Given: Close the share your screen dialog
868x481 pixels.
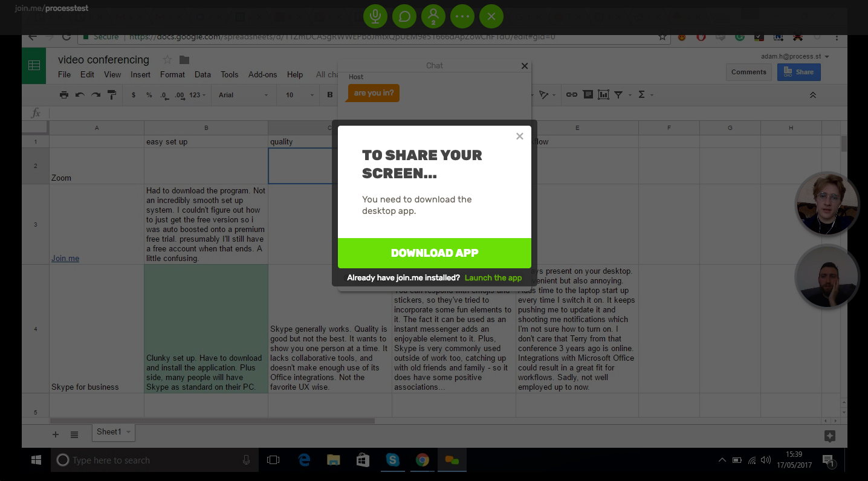Looking at the screenshot, I should pyautogui.click(x=520, y=136).
